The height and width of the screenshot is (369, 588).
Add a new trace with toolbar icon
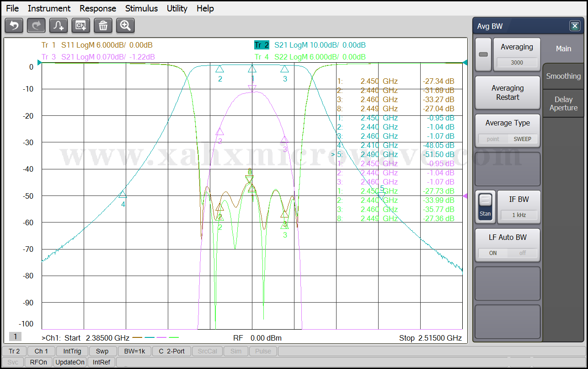pyautogui.click(x=59, y=26)
